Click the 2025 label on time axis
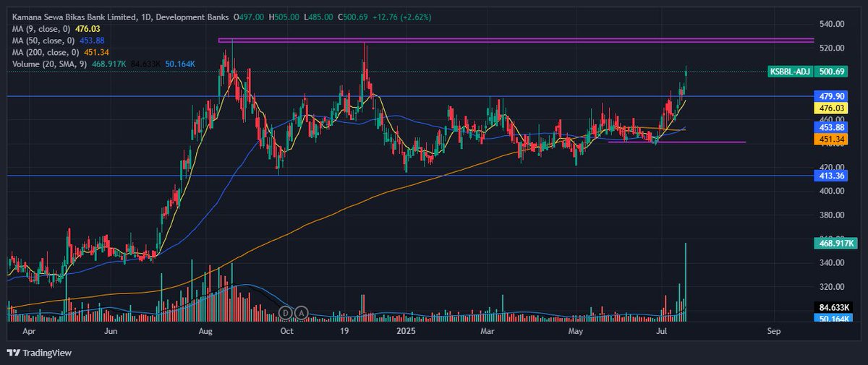This screenshot has width=868, height=365. tap(407, 331)
